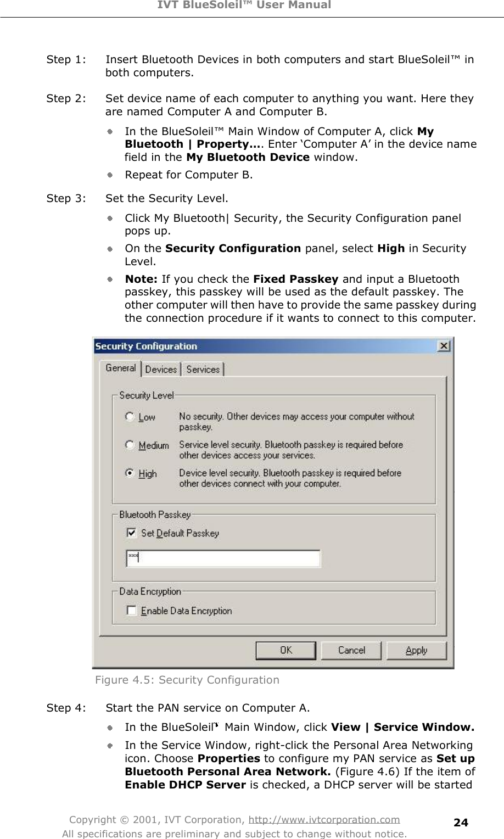Switch to the Services tab
Image resolution: width=504 pixels, height=839 pixels.
click(x=203, y=370)
